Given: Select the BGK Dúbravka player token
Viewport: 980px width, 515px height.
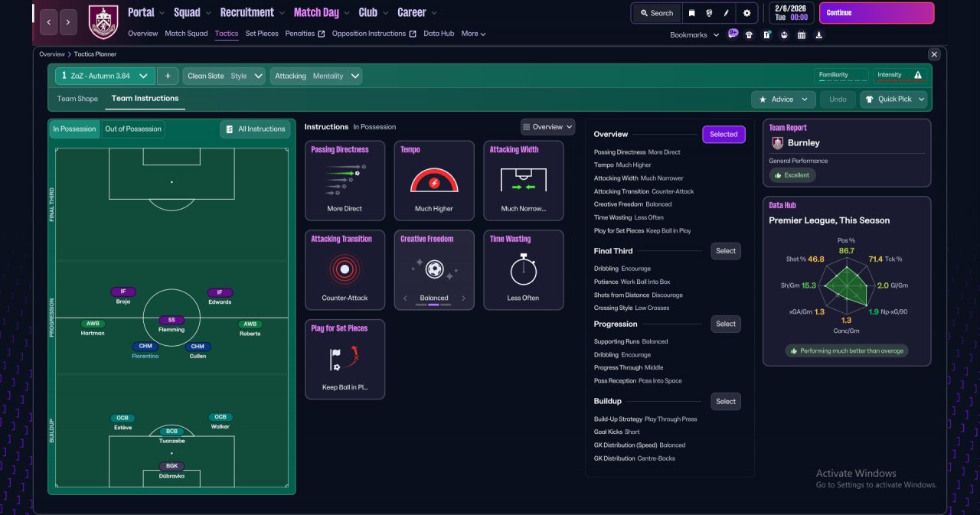Looking at the screenshot, I should pos(171,470).
